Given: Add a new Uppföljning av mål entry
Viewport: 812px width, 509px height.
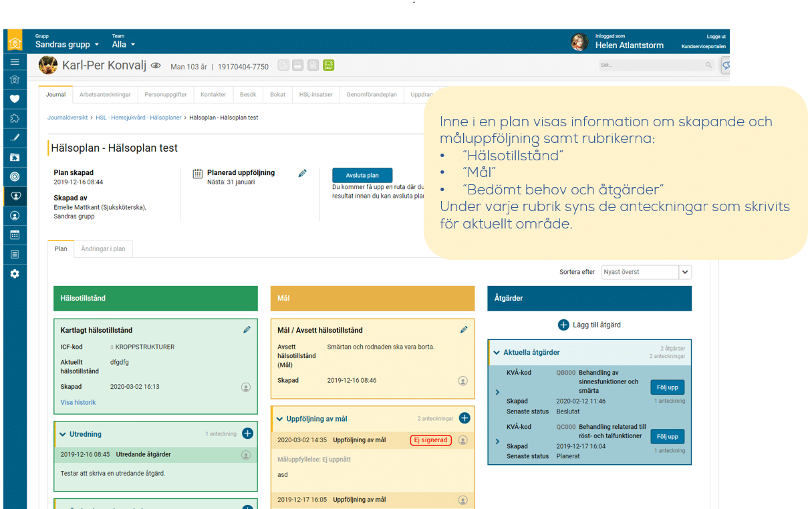Looking at the screenshot, I should coord(464,418).
